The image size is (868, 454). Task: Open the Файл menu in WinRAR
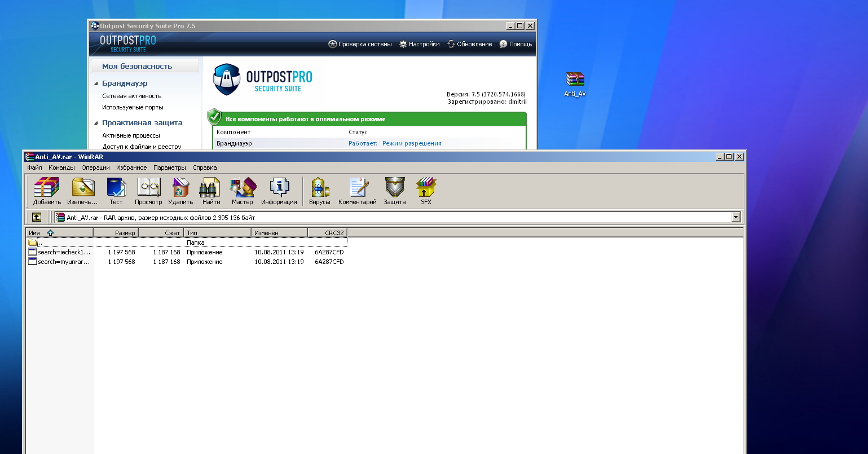click(34, 168)
